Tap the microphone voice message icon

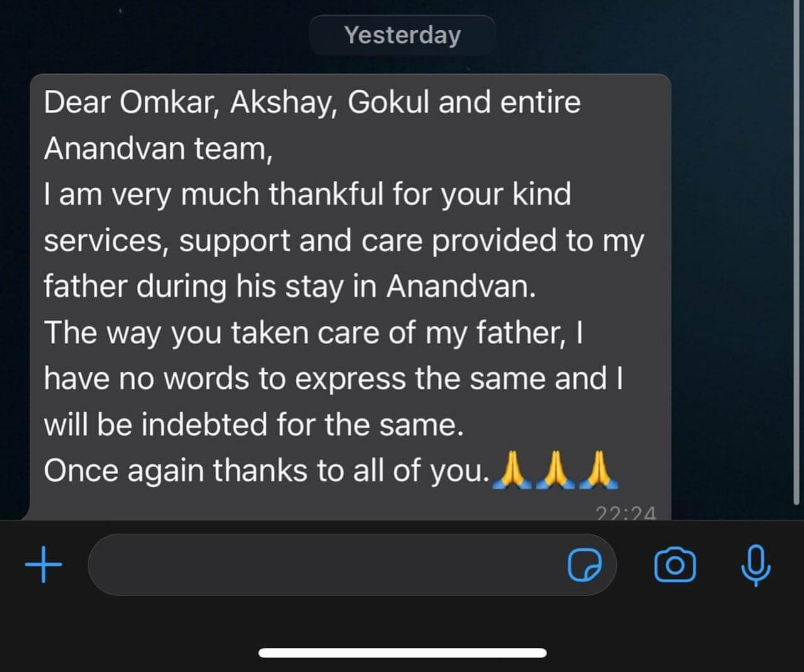[756, 565]
